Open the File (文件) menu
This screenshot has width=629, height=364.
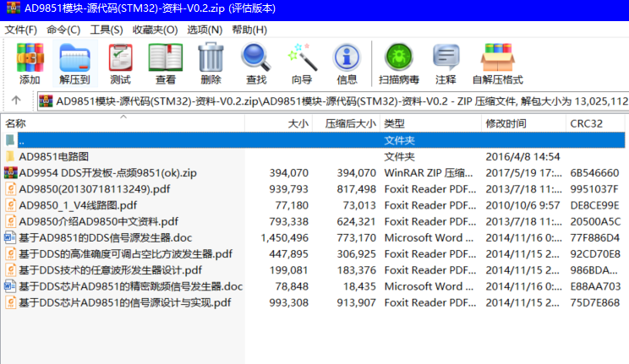[x=21, y=30]
